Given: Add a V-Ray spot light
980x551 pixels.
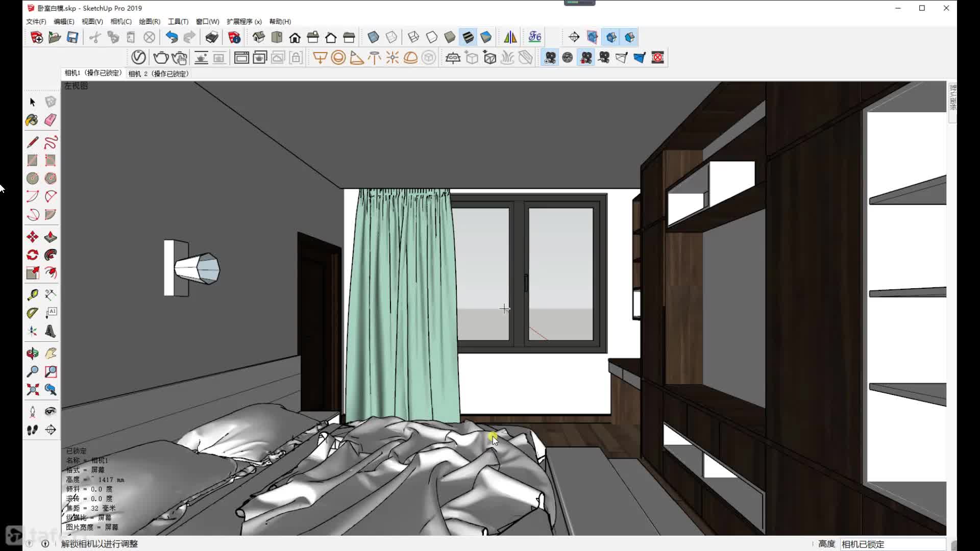Looking at the screenshot, I should click(x=357, y=58).
